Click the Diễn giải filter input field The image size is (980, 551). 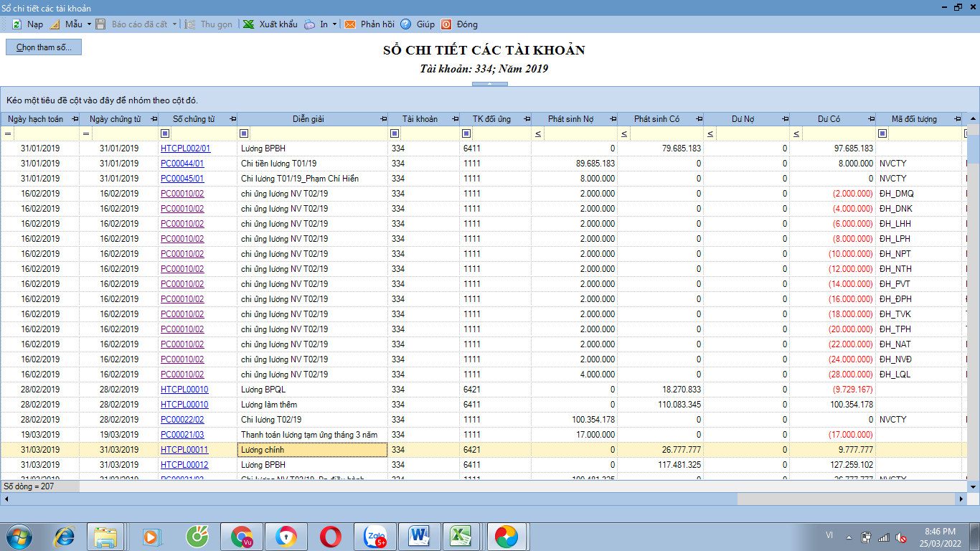point(319,133)
